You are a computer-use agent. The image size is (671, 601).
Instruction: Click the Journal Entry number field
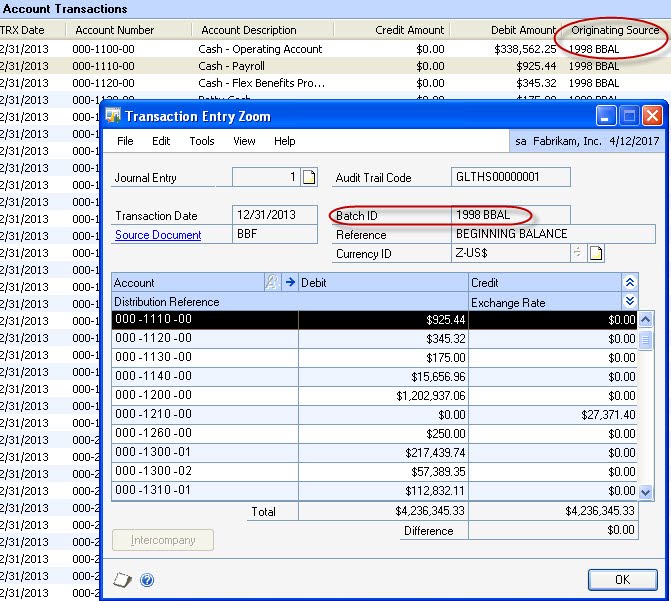(266, 177)
